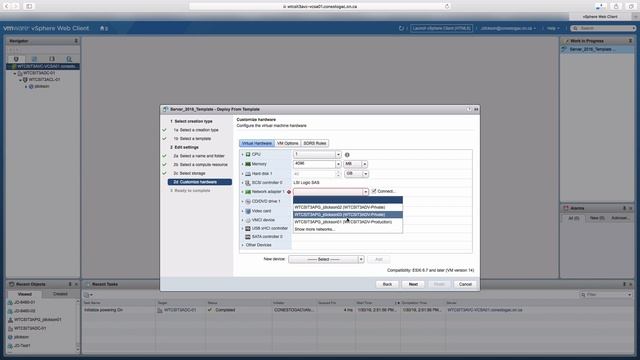Expand the SCSI controller 0 row
The width and height of the screenshot is (640, 360).
(242, 183)
